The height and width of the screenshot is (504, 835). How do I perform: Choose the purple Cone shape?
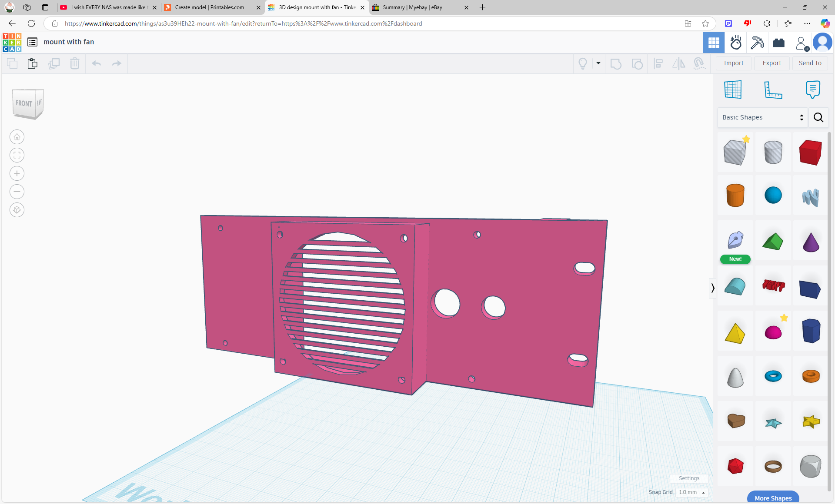tap(811, 242)
